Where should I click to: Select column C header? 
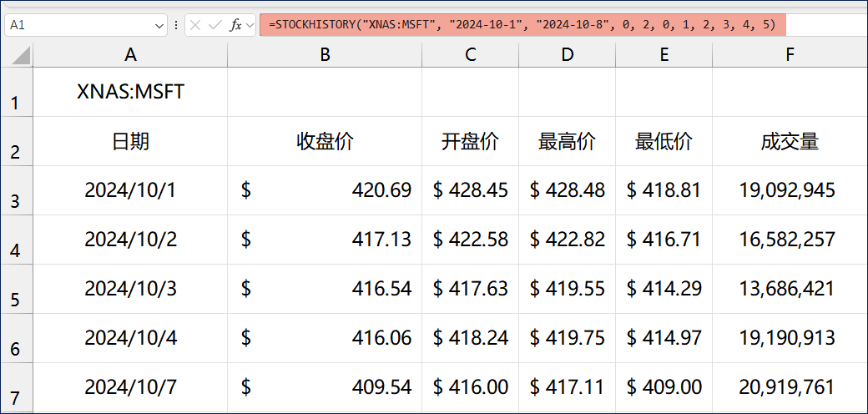tap(471, 55)
